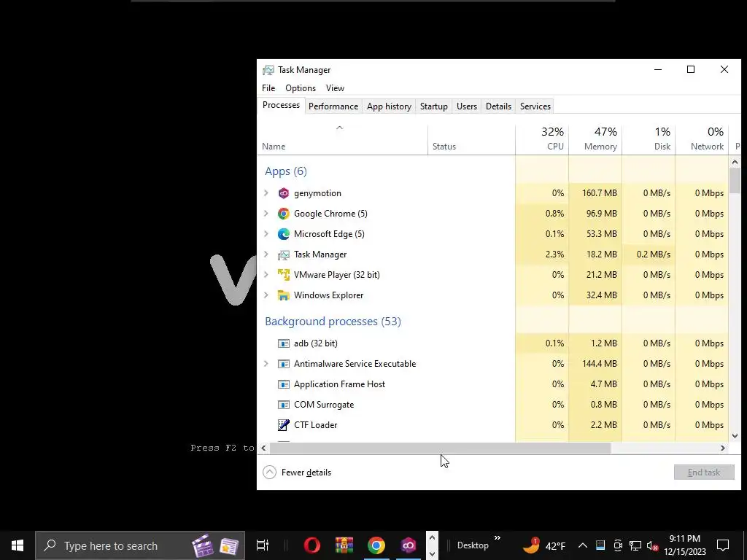This screenshot has height=560, width=747.
Task: Click the COM Surrogate process icon
Action: tap(284, 405)
